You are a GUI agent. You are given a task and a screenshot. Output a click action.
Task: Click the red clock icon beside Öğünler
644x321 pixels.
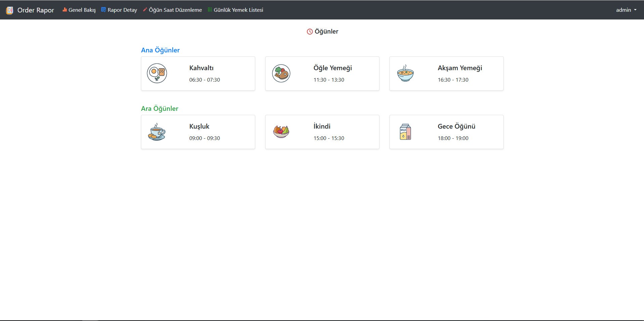[x=310, y=32]
